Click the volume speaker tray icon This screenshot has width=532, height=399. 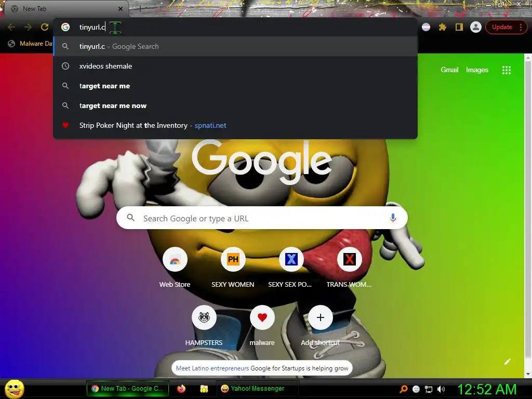click(x=441, y=389)
